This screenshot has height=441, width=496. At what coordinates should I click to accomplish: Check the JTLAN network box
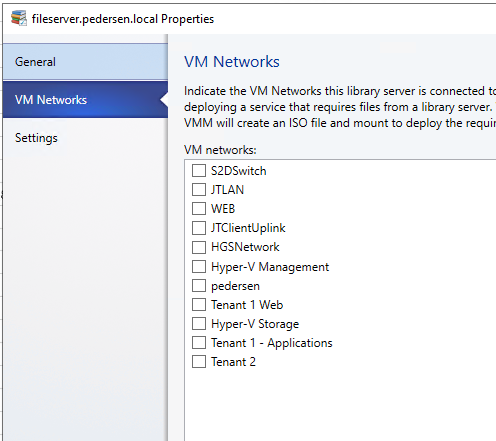pyautogui.click(x=199, y=190)
